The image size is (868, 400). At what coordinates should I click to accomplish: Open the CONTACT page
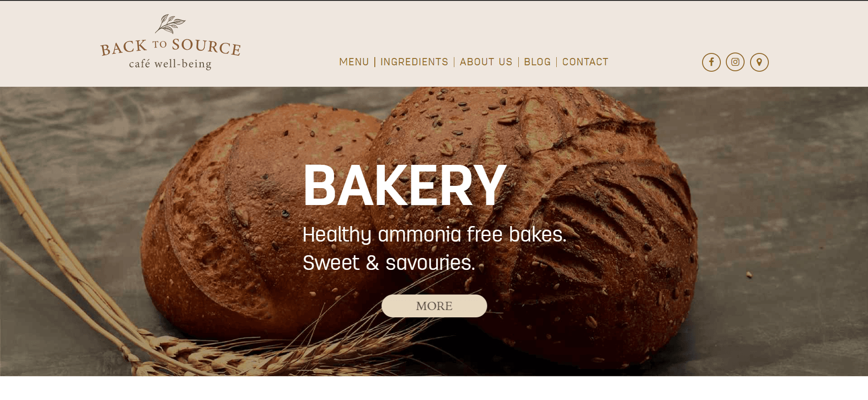pos(585,62)
